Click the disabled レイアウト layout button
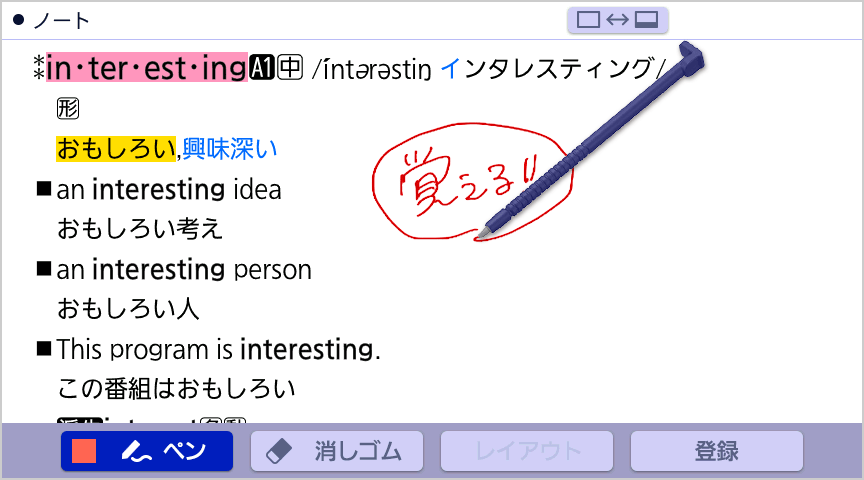Viewport: 864px width, 480px height. 527,451
